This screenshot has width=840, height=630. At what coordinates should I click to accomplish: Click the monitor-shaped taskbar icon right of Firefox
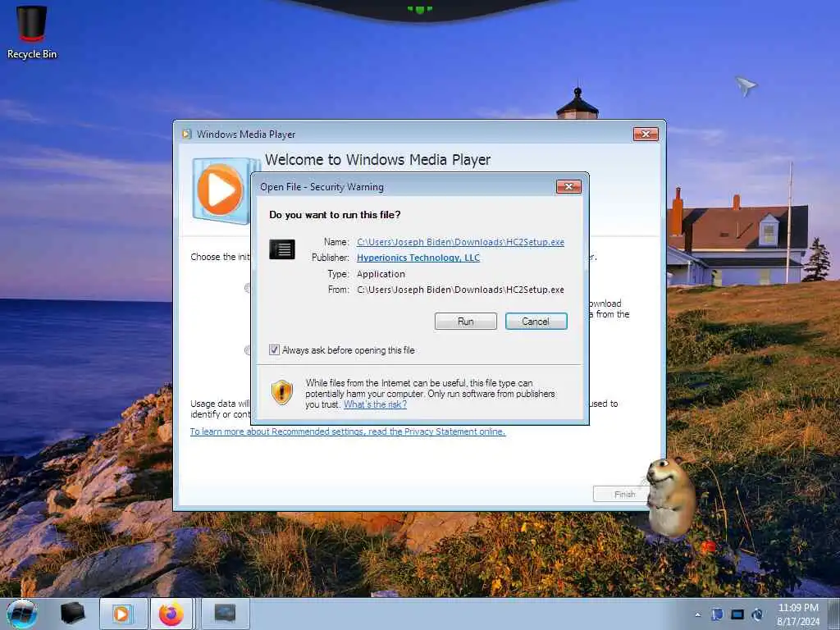click(x=225, y=614)
